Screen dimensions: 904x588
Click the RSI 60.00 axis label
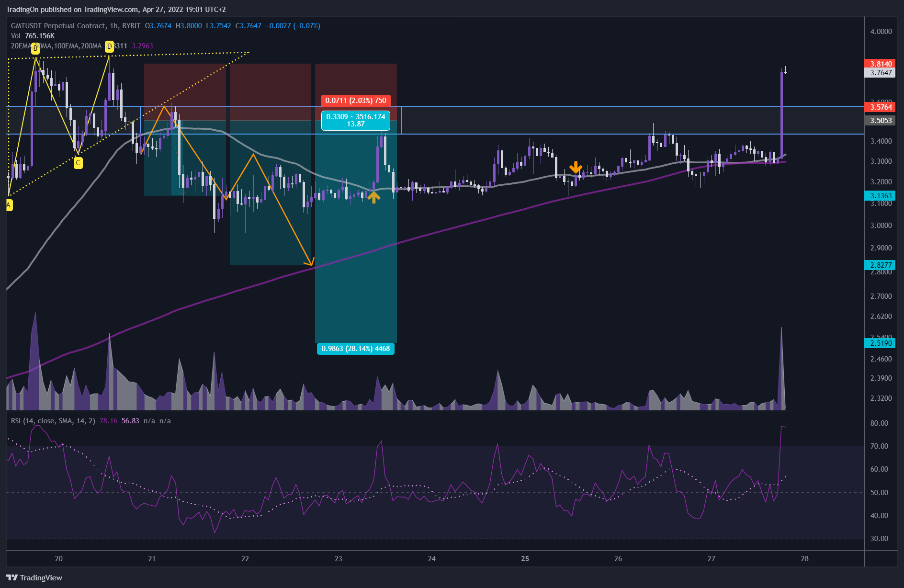[879, 469]
